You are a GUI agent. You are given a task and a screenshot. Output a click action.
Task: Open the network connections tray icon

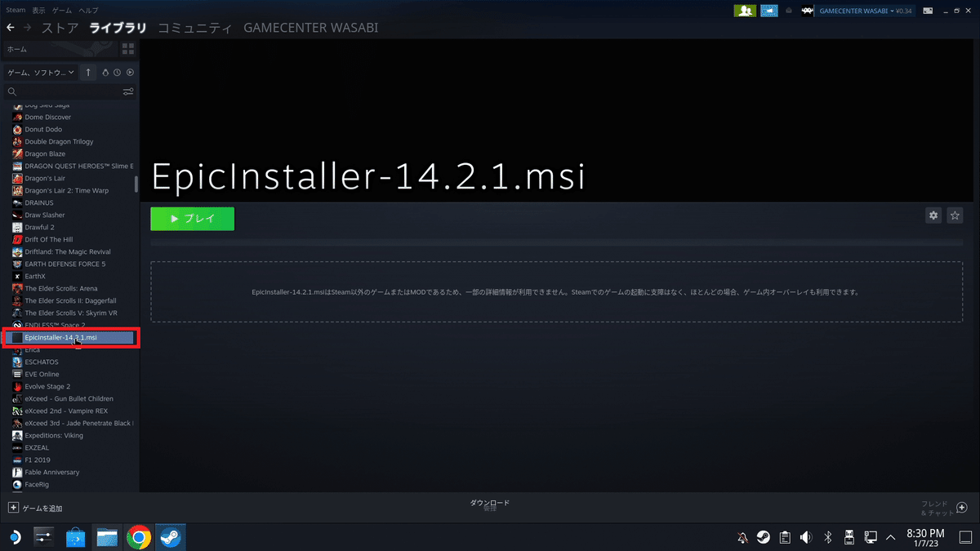(871, 537)
